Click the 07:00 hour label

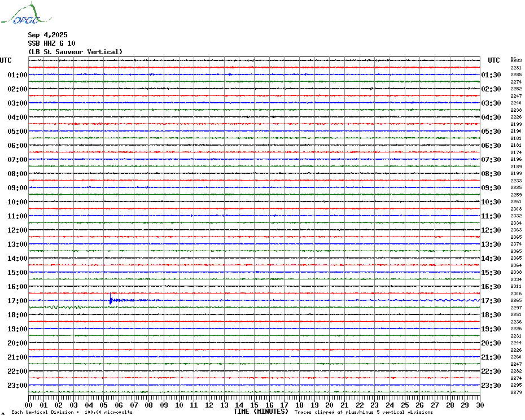pyautogui.click(x=17, y=159)
